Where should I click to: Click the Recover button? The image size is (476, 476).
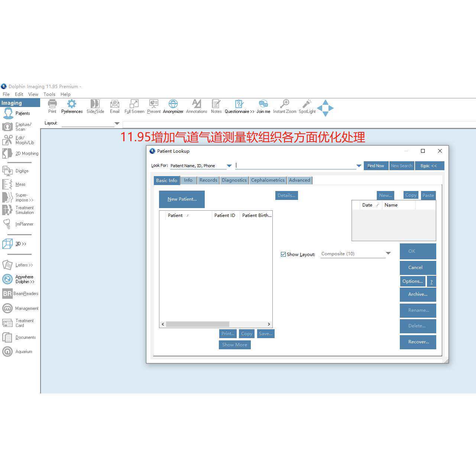pyautogui.click(x=418, y=342)
